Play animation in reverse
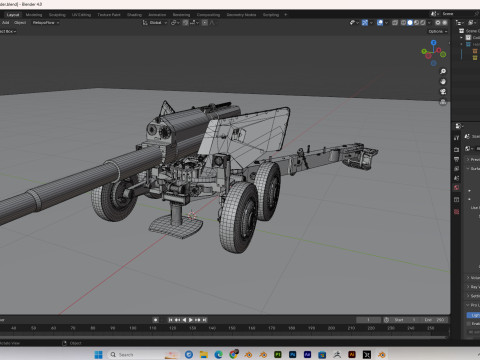 pos(184,320)
